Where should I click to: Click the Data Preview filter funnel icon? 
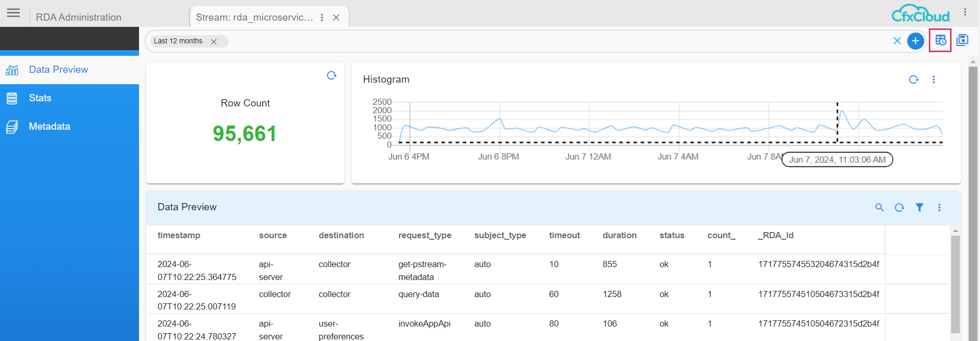920,208
